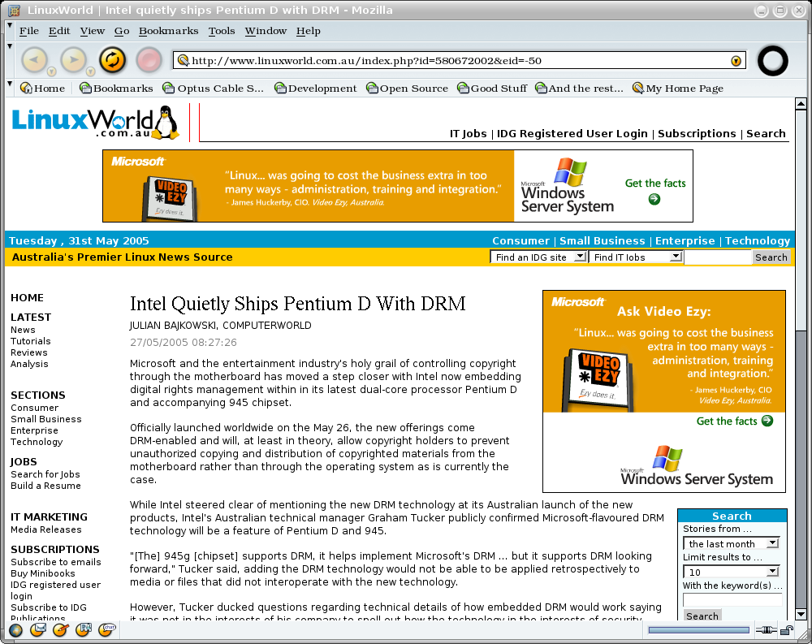Click the Mozilla throbber beside the address bar
Screen dimensions: 812x644
point(772,60)
